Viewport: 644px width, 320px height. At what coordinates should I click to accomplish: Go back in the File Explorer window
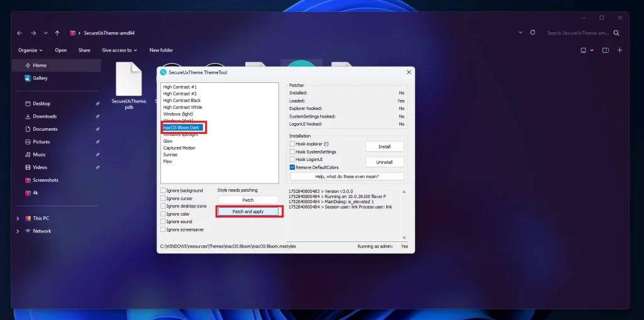tap(19, 33)
